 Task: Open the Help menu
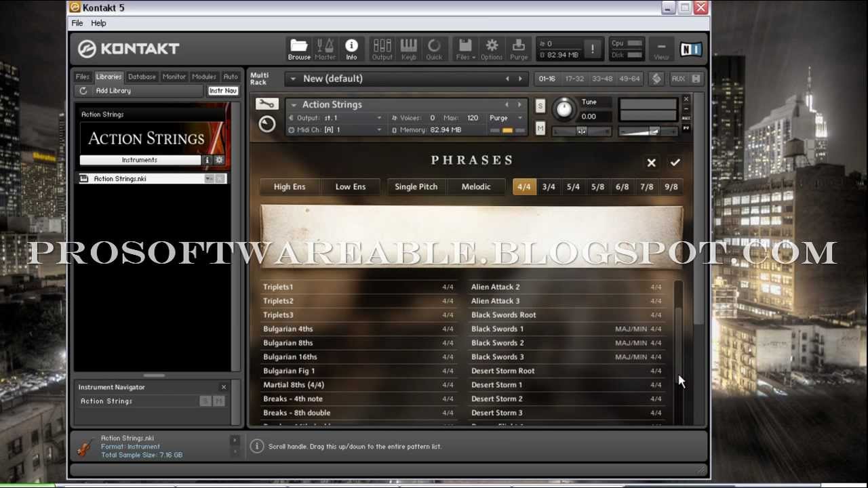click(x=98, y=23)
